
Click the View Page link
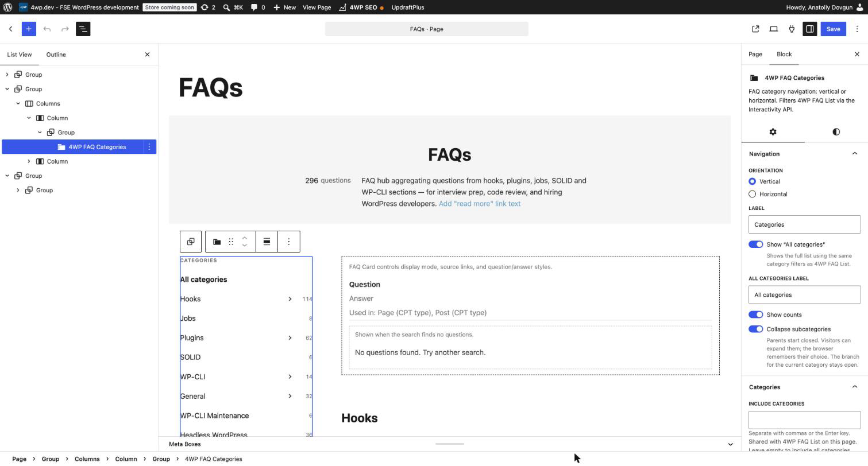317,7
